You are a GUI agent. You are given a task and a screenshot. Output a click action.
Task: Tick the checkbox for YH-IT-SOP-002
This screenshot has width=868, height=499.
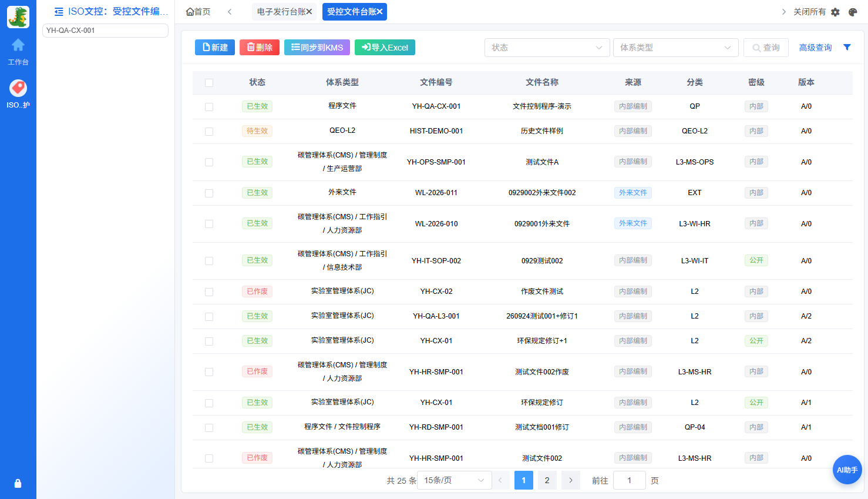click(209, 261)
